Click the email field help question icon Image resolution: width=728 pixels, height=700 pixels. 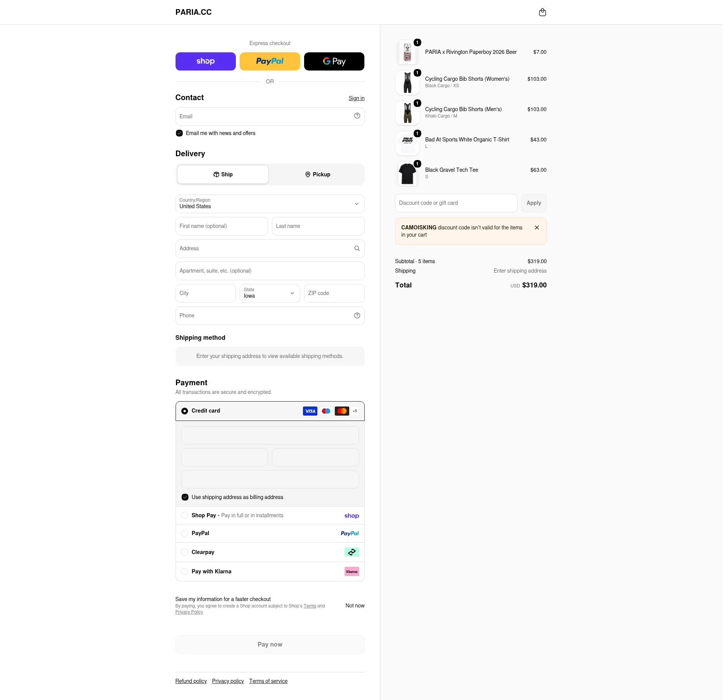click(x=357, y=116)
